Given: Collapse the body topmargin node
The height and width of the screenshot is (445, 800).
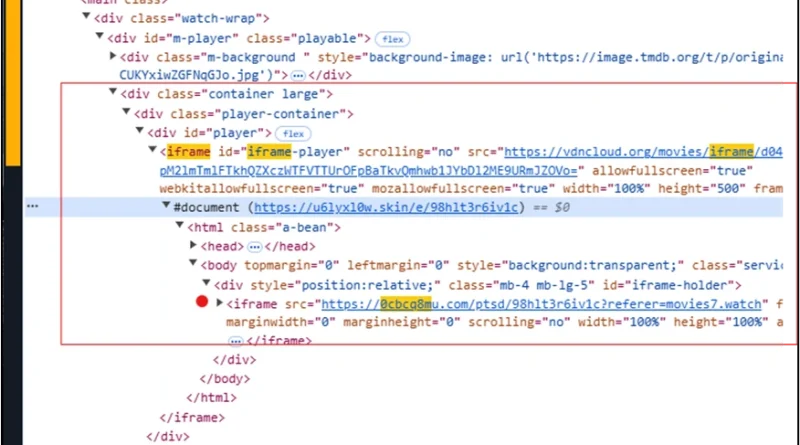Looking at the screenshot, I should click(193, 263).
